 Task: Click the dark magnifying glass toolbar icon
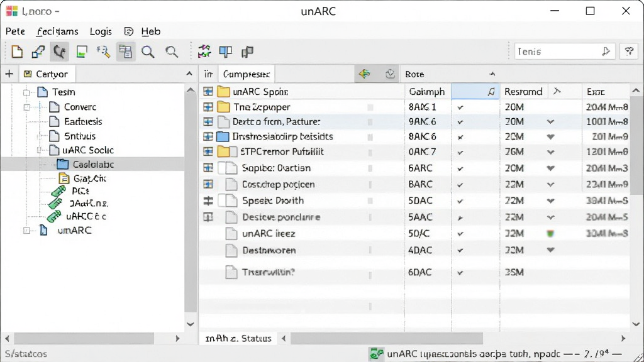tap(148, 52)
